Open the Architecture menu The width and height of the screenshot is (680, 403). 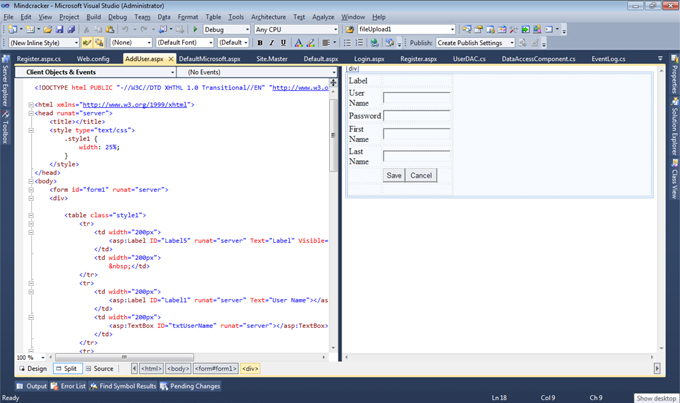(268, 17)
